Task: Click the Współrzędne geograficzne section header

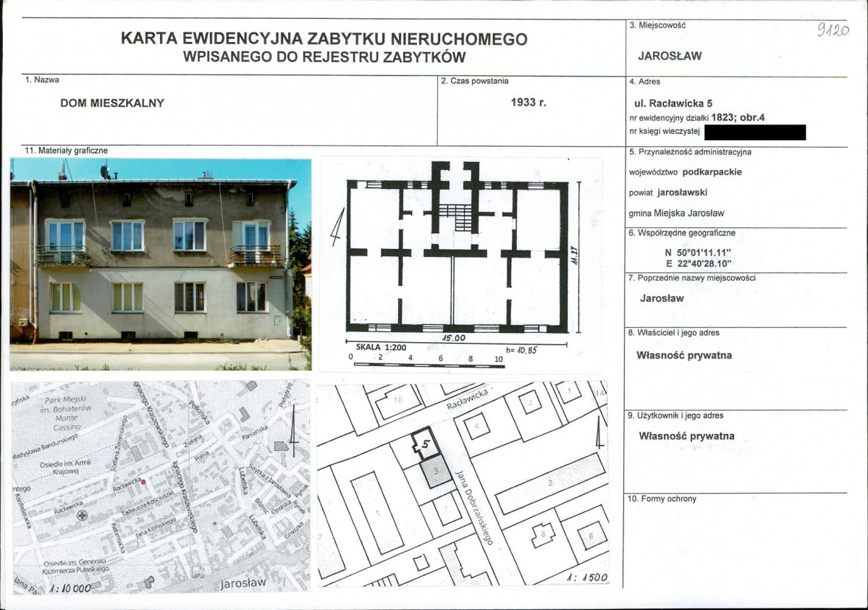Action: pos(683,233)
